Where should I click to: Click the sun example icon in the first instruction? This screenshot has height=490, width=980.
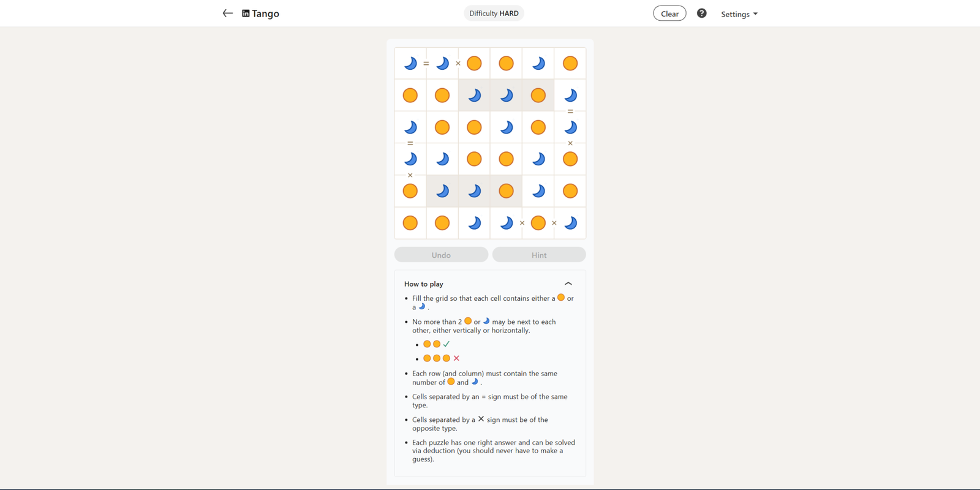[x=560, y=298]
